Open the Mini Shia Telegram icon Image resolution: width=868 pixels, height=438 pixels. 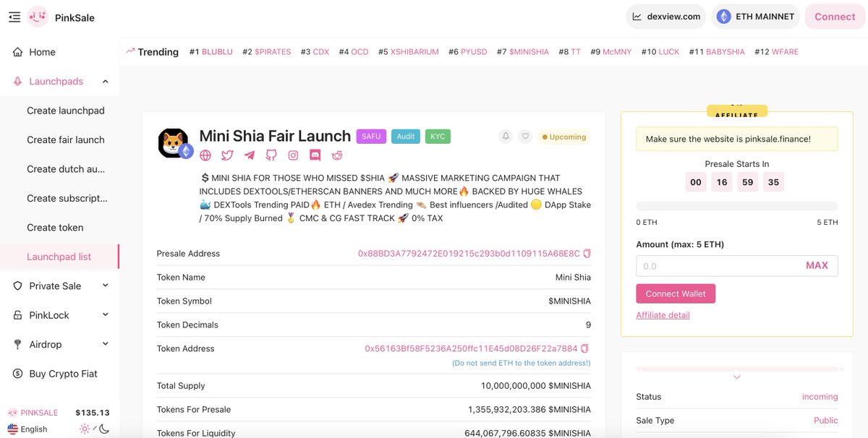click(x=250, y=155)
